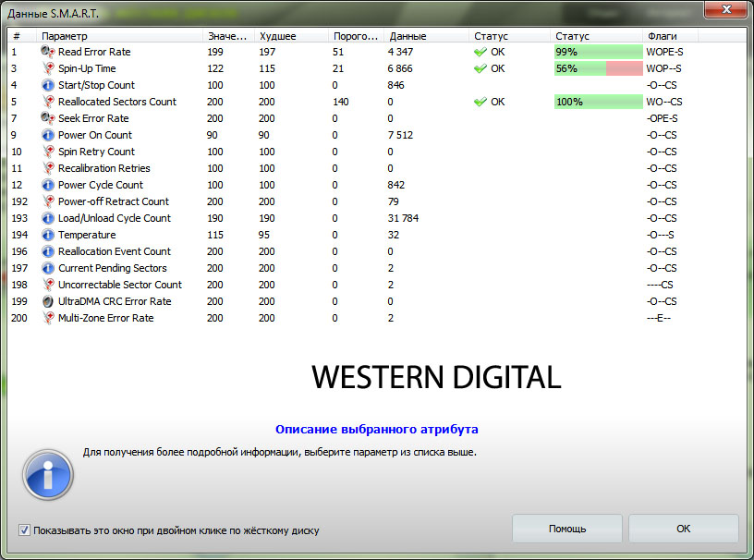
Task: Select the Spin-Up Time parameter
Action: coord(87,68)
